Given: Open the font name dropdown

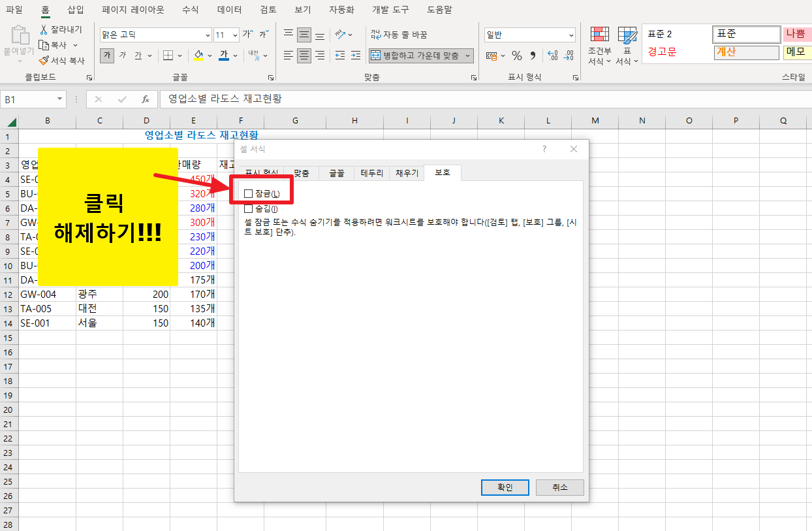Looking at the screenshot, I should point(208,34).
